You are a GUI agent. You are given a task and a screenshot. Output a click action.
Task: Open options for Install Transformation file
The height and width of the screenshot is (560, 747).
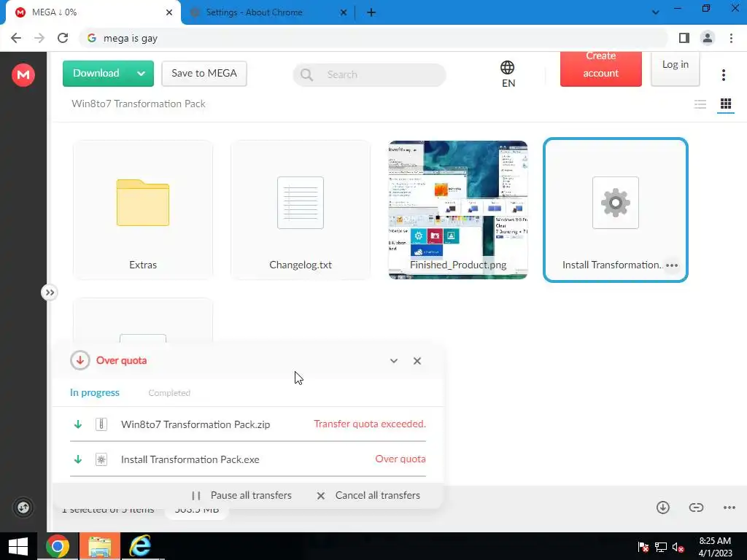672,265
